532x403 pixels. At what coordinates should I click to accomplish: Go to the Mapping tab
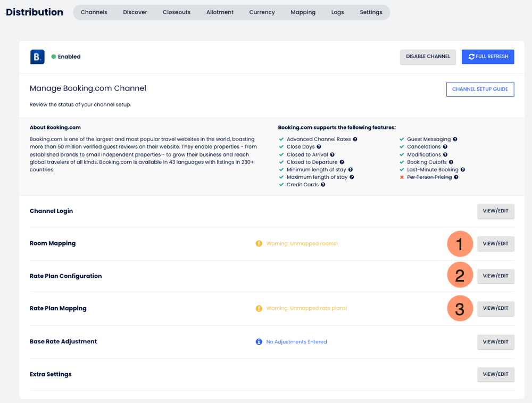pyautogui.click(x=303, y=12)
